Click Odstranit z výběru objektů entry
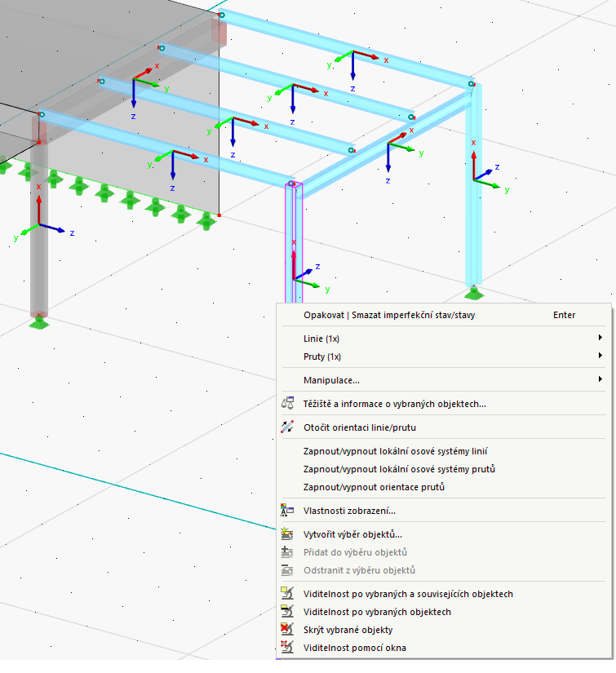The height and width of the screenshot is (673, 616). 443,570
